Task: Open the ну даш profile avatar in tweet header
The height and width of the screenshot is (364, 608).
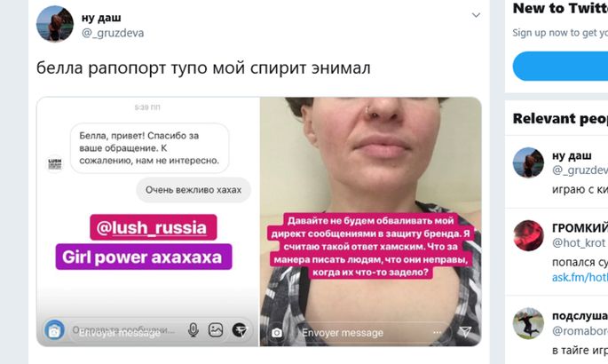Action: pyautogui.click(x=55, y=24)
